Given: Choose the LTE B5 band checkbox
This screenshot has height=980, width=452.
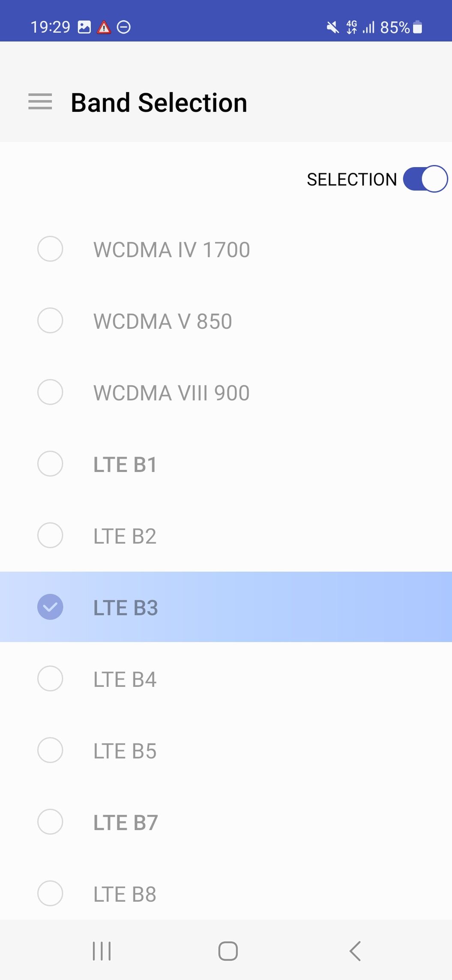Looking at the screenshot, I should tap(50, 750).
